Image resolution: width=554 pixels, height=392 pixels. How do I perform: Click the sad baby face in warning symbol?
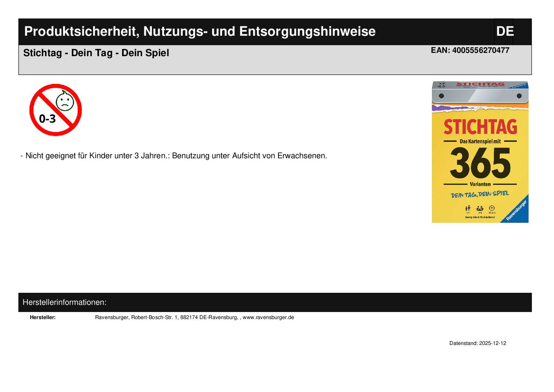[65, 101]
